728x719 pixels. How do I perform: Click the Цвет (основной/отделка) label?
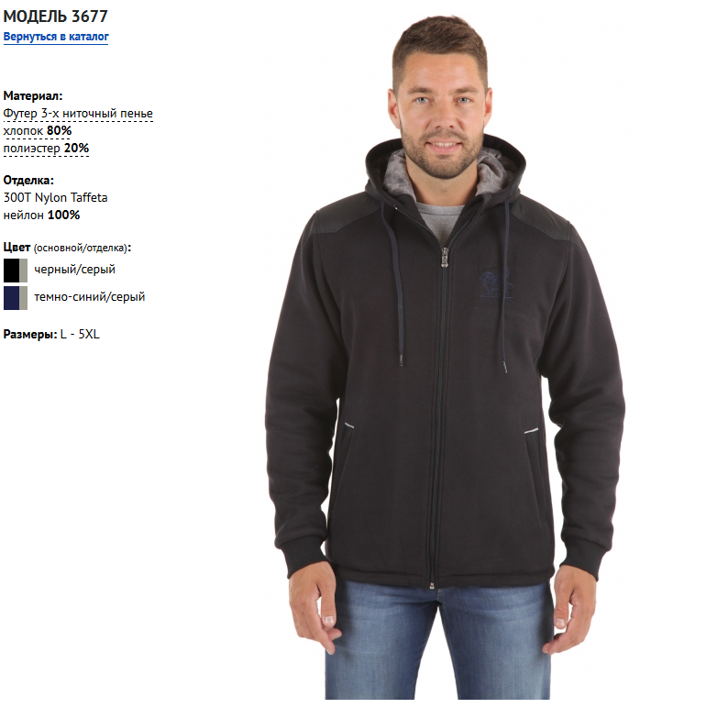[67, 248]
